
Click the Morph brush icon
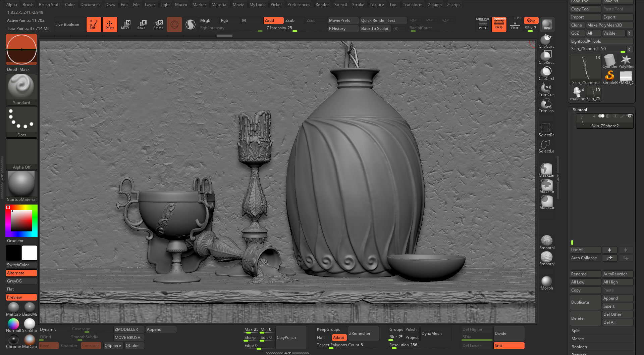(546, 280)
